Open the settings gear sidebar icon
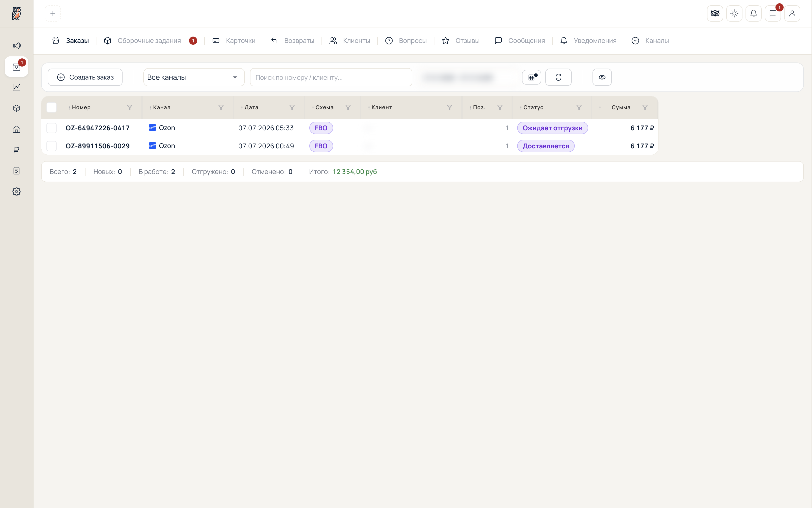 click(x=16, y=192)
